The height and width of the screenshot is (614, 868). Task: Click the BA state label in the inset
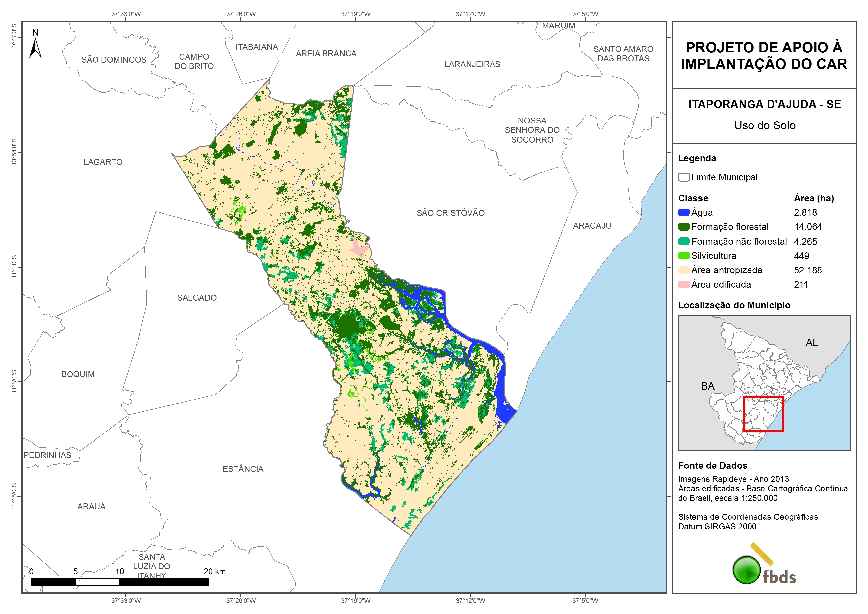coord(708,386)
